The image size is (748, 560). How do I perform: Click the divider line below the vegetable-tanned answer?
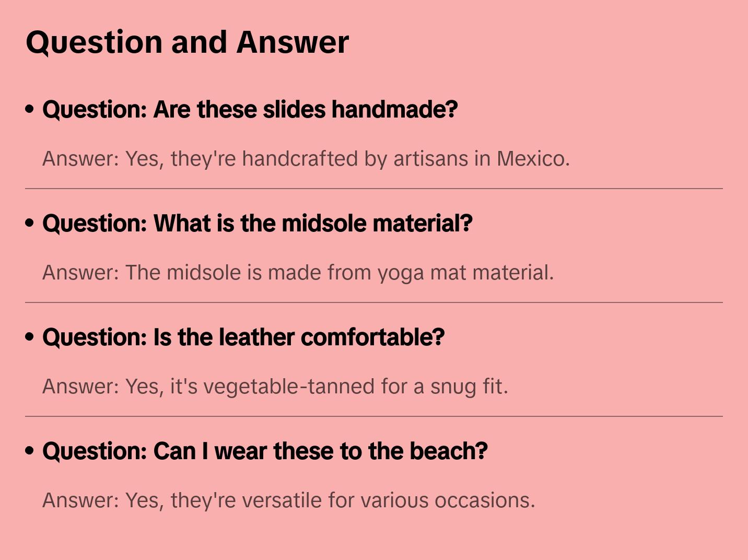374,416
